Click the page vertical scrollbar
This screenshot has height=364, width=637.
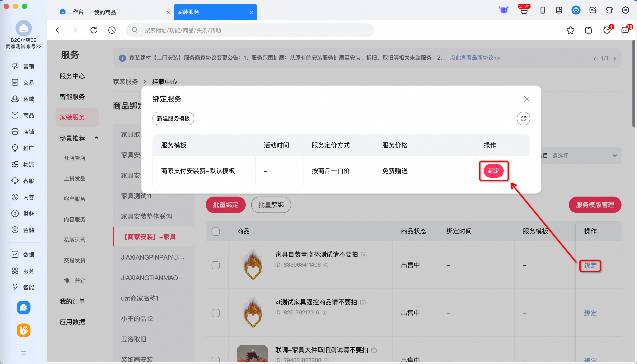634,84
